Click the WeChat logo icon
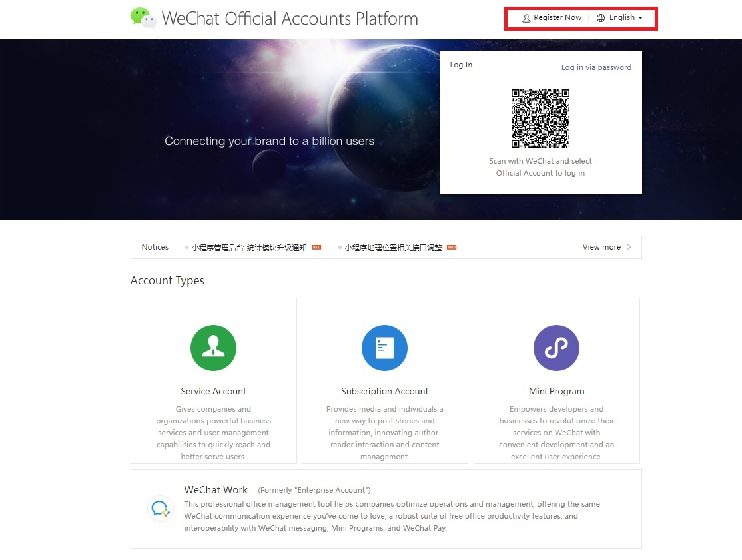The height and width of the screenshot is (560, 742). tap(143, 17)
